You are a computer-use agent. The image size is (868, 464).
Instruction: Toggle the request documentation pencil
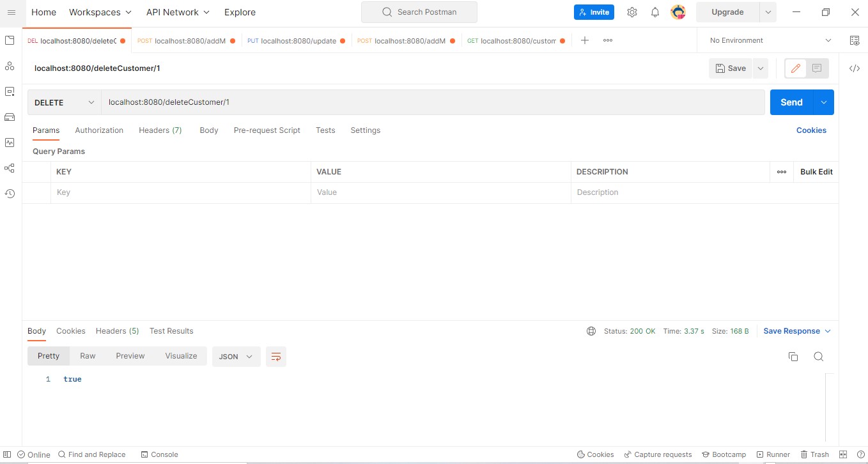[x=794, y=68]
